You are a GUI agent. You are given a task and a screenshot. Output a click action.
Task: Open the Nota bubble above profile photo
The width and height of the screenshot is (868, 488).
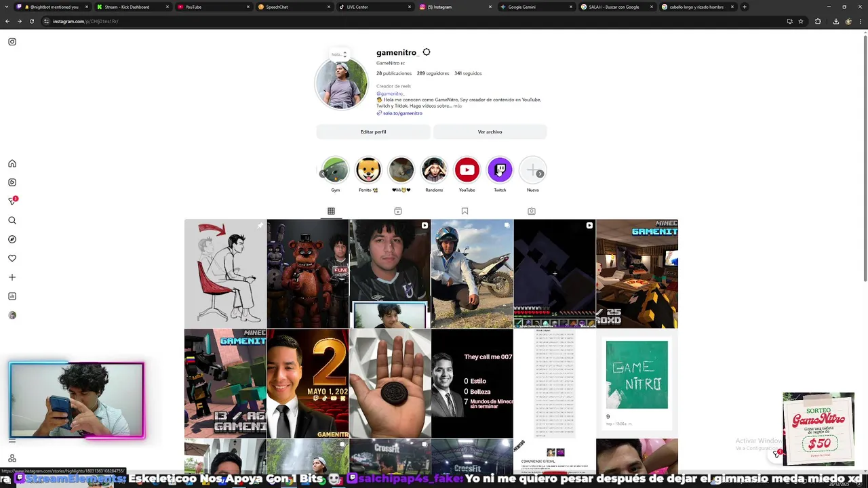click(338, 54)
